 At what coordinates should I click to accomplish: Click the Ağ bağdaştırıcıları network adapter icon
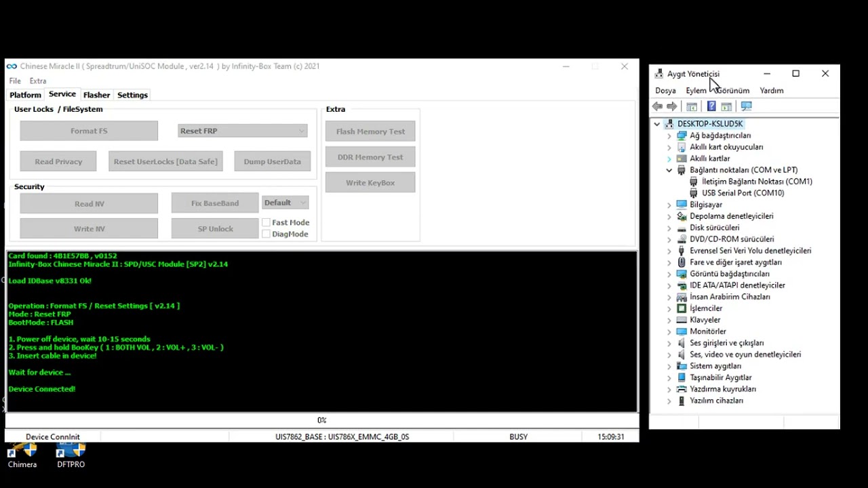pos(682,136)
